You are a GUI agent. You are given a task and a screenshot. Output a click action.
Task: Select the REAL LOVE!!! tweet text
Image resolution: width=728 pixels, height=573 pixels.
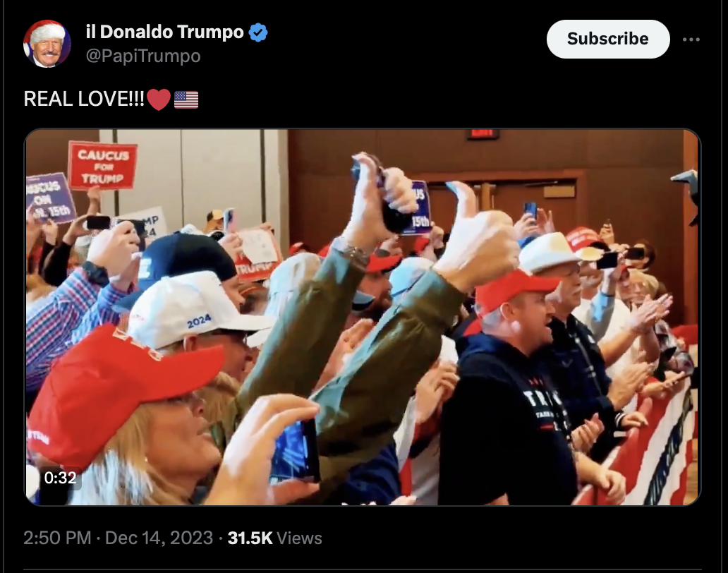tap(84, 99)
